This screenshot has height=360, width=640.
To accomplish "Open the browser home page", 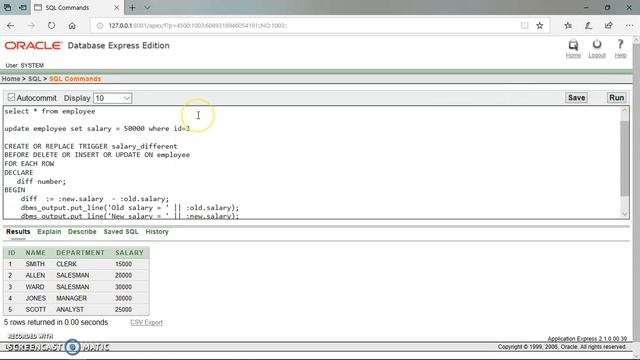I will pyautogui.click(x=72, y=25).
